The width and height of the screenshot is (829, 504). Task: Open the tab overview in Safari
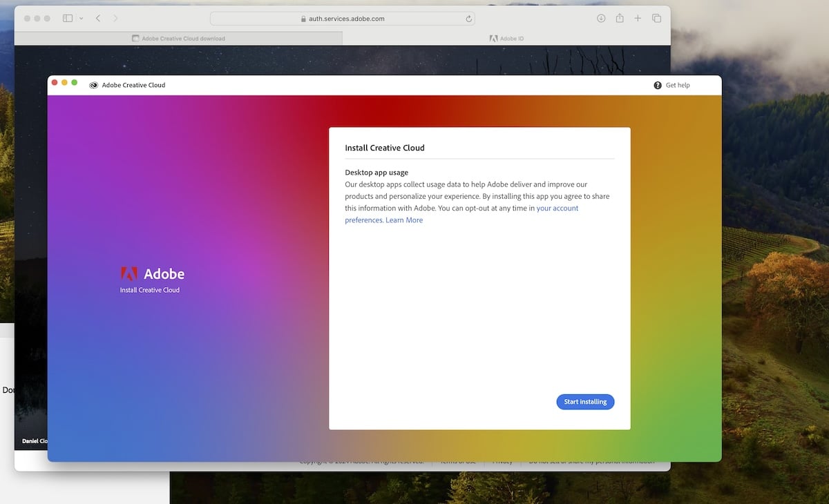point(656,18)
